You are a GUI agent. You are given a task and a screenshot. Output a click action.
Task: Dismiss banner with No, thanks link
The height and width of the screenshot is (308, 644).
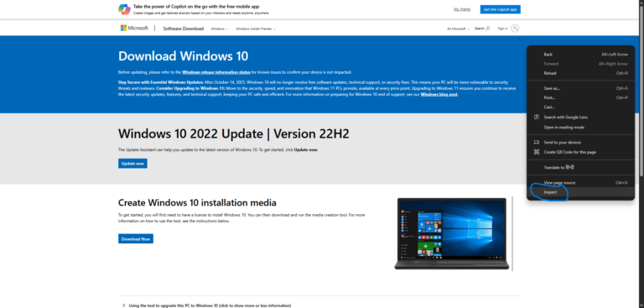tap(462, 9)
